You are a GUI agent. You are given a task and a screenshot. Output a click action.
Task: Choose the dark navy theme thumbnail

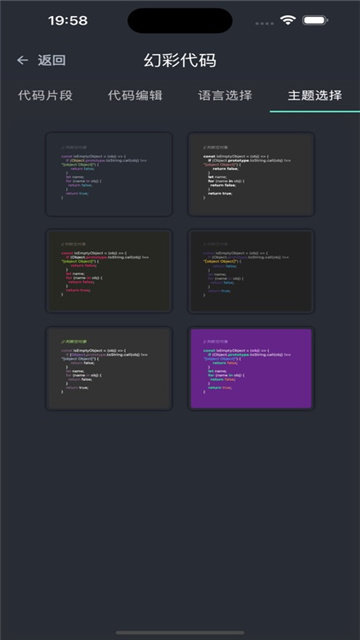click(x=109, y=174)
